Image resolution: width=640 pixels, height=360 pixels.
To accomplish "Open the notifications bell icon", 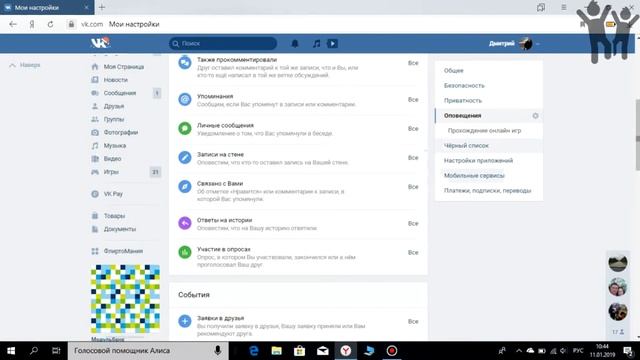I will coord(295,43).
